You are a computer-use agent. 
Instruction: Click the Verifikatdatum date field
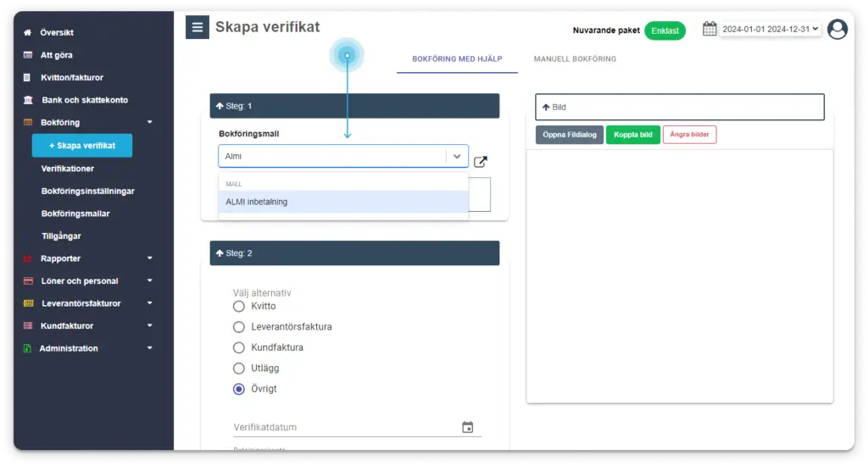coord(357,427)
